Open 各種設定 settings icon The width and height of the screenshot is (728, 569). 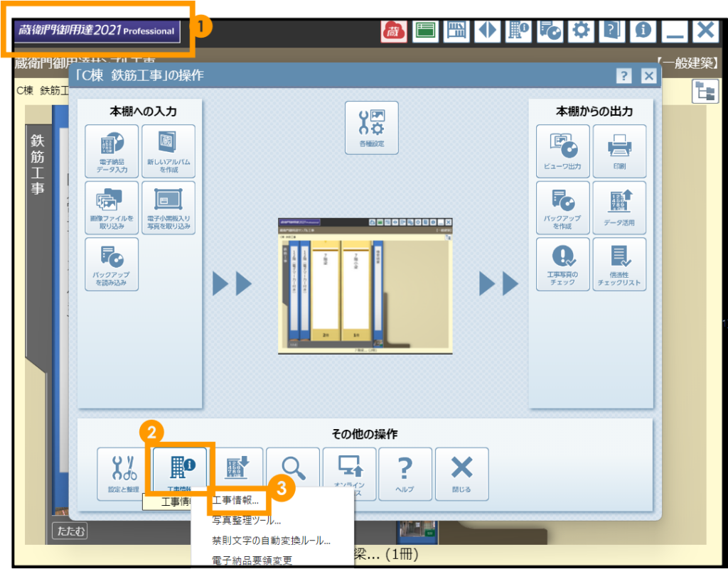372,128
